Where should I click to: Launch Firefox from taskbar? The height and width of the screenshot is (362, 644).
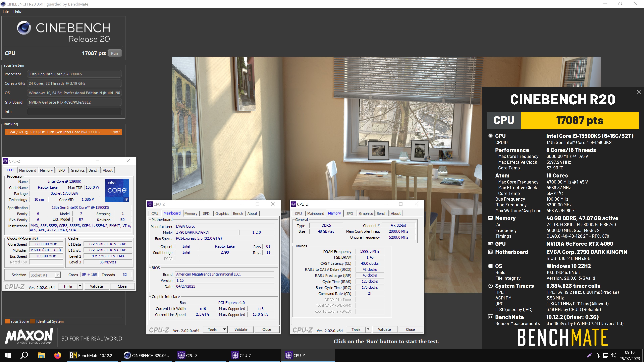pos(58,355)
